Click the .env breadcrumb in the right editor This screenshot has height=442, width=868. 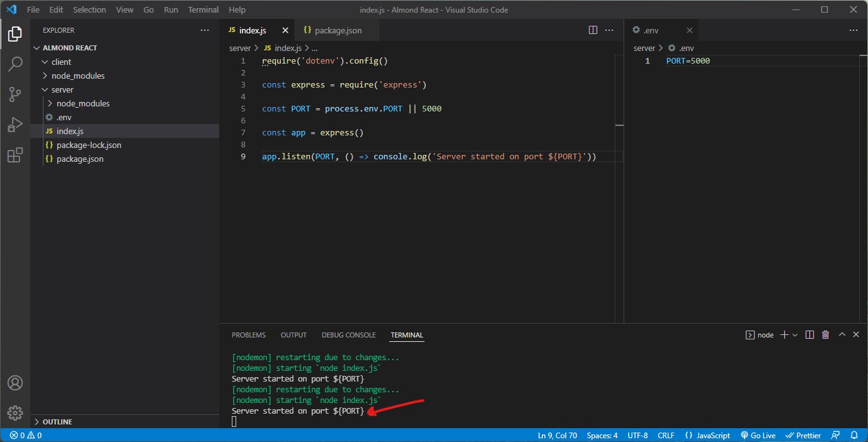pos(680,48)
